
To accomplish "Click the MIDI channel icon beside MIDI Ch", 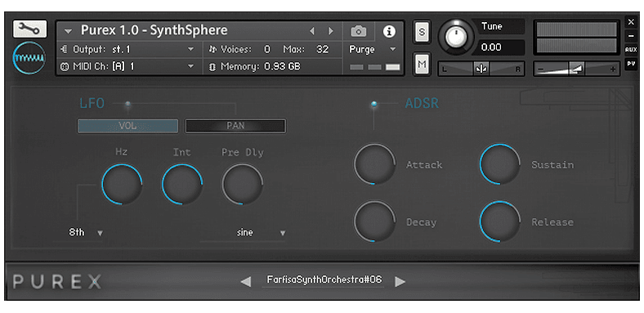I will (x=64, y=66).
